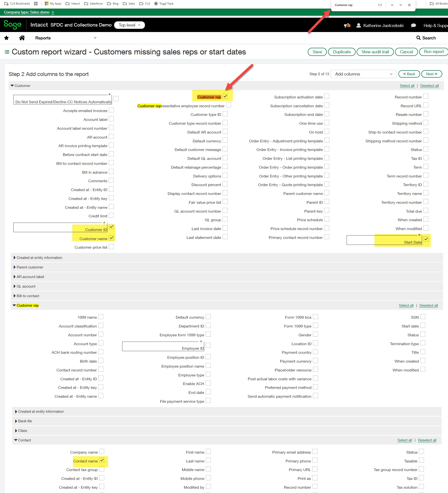Screen dimensions: 448x493
Task: Open the Top level dropdown
Action: (x=129, y=25)
